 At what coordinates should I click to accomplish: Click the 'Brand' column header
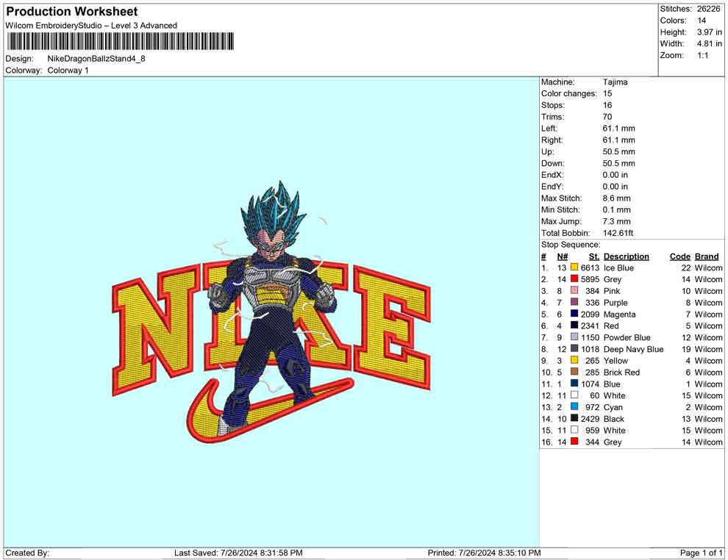pyautogui.click(x=707, y=256)
